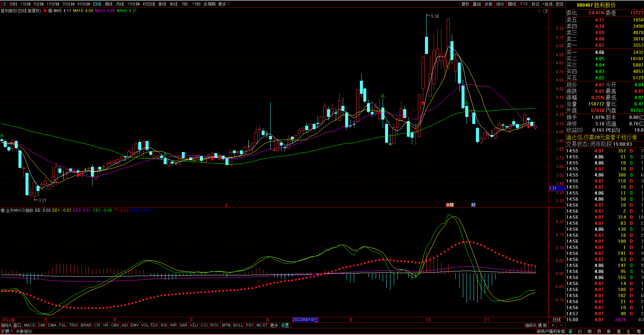Click the red up-arrow signal in October rally
This screenshot has height=335, width=644.
click(x=423, y=103)
